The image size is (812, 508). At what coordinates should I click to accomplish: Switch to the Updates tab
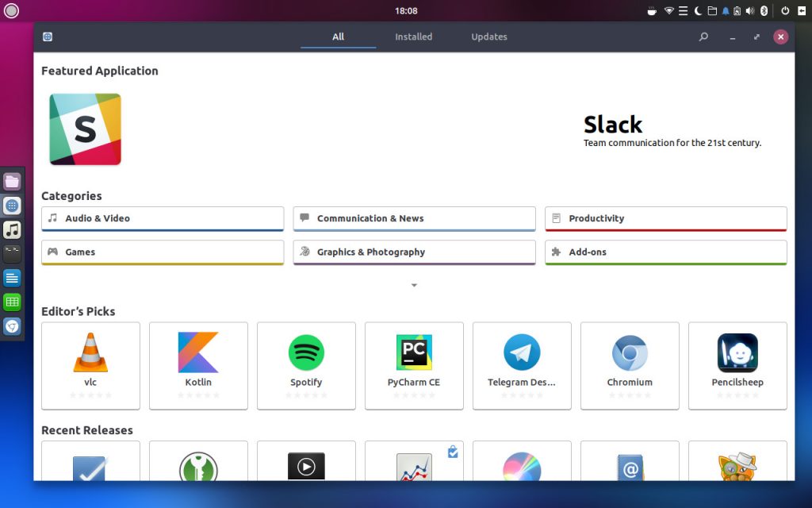pyautogui.click(x=488, y=37)
